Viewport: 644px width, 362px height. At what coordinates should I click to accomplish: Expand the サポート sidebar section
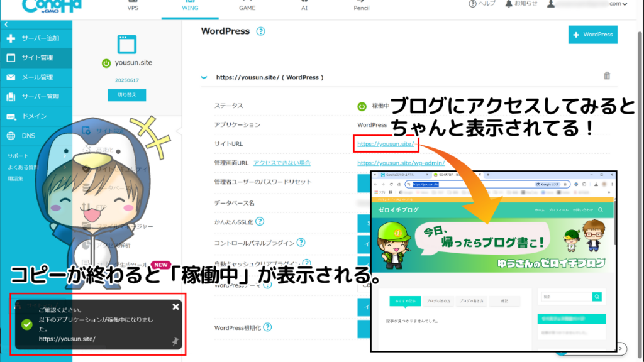(36, 156)
